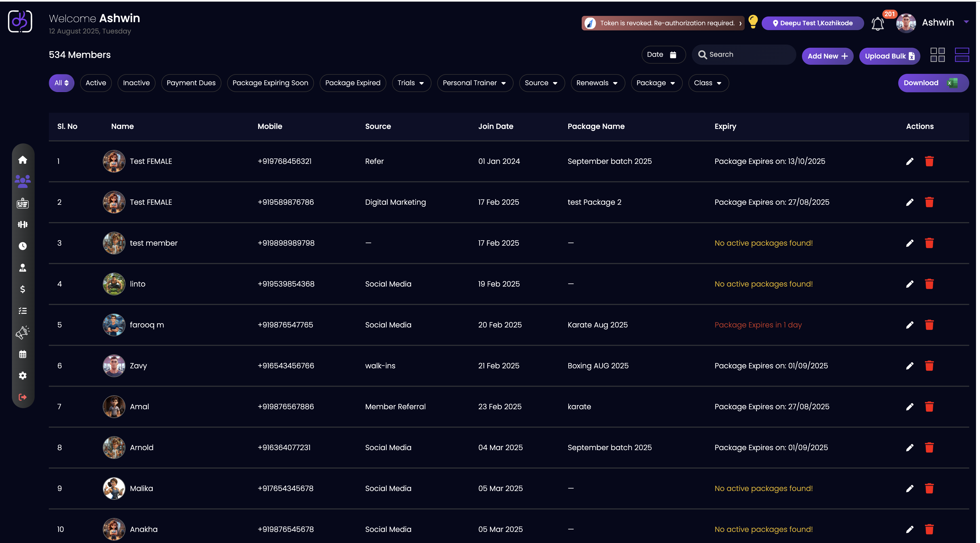Viewport: 980px width, 543px height.
Task: Toggle the All members filter
Action: point(61,83)
